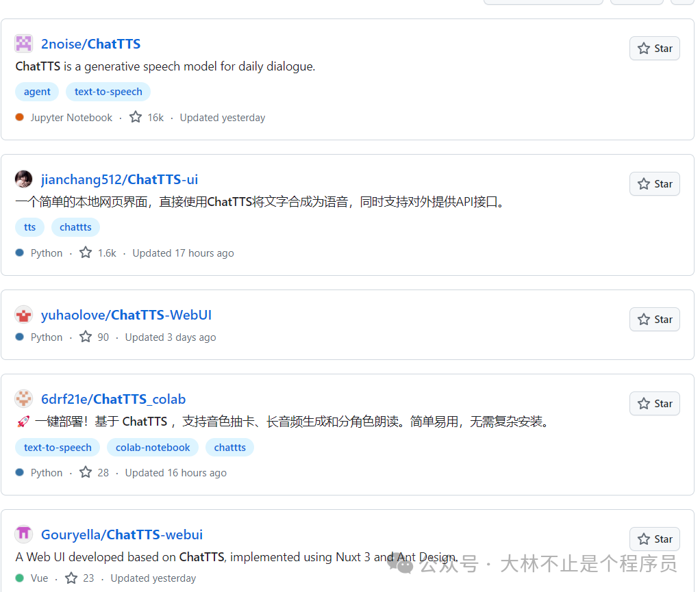700x592 pixels.
Task: Click the 16k stargazers count
Action: 155,117
